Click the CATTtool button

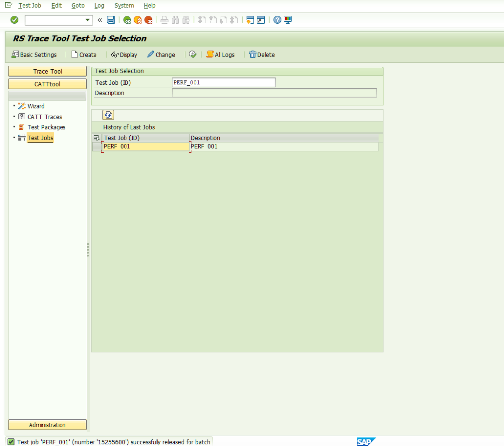[47, 84]
